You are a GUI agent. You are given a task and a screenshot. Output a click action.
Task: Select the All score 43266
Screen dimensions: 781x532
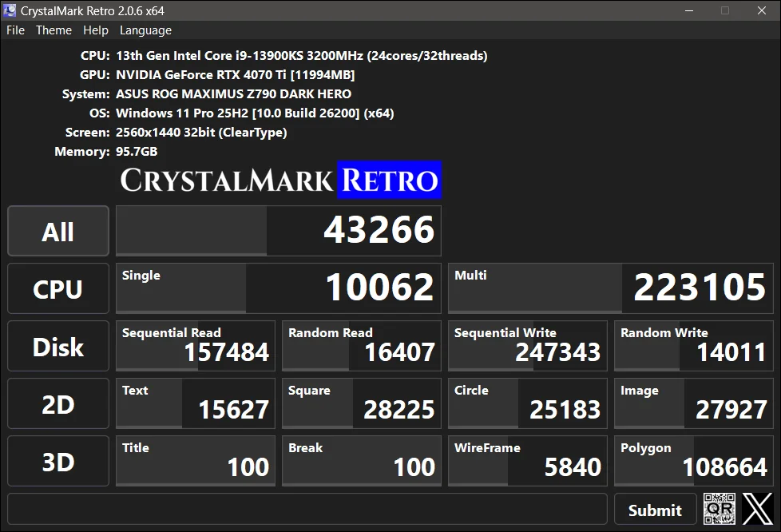click(x=279, y=231)
